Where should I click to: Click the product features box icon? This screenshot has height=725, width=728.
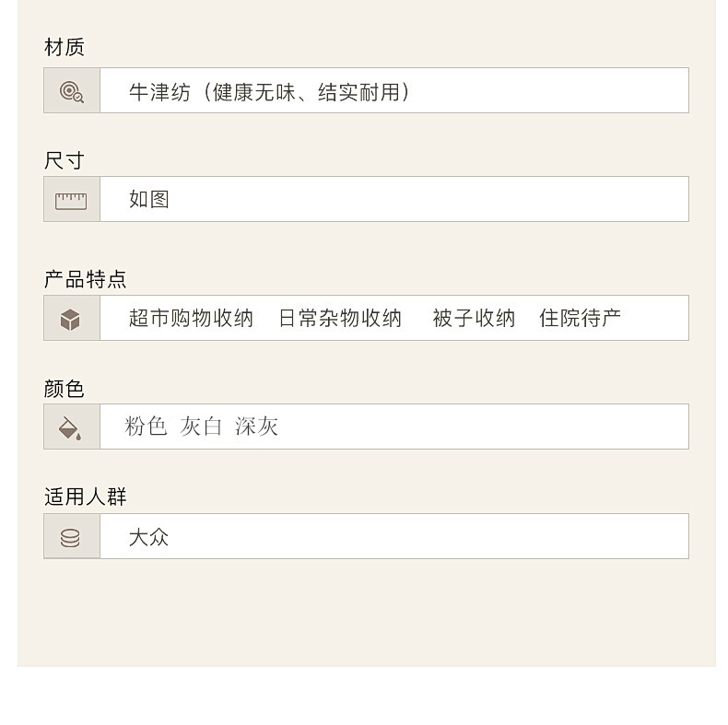pyautogui.click(x=71, y=319)
